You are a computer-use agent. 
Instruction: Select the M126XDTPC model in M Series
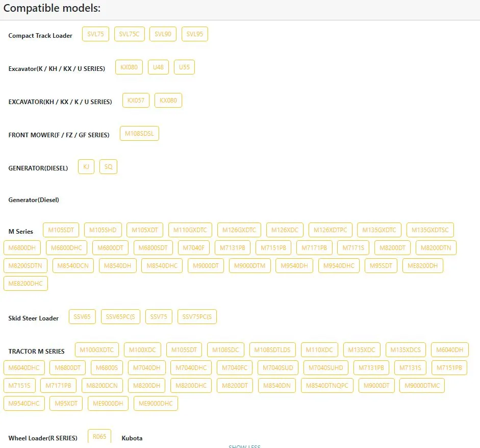point(330,230)
